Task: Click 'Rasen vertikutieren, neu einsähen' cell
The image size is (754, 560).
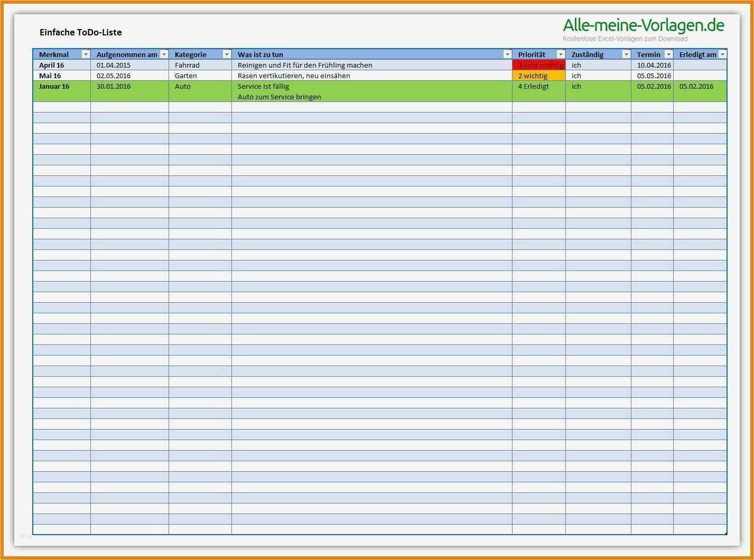Action: pyautogui.click(x=372, y=76)
